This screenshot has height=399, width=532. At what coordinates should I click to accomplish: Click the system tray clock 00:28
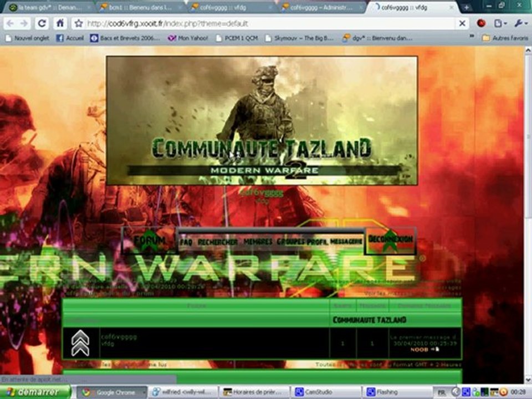518,392
